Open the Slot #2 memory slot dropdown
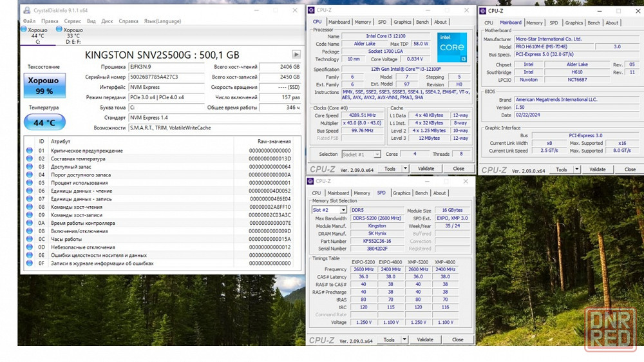The image size is (644, 362). pos(329,210)
